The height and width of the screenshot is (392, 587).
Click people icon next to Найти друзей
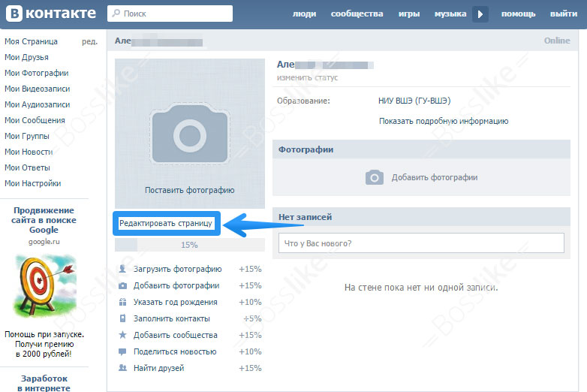[122, 368]
